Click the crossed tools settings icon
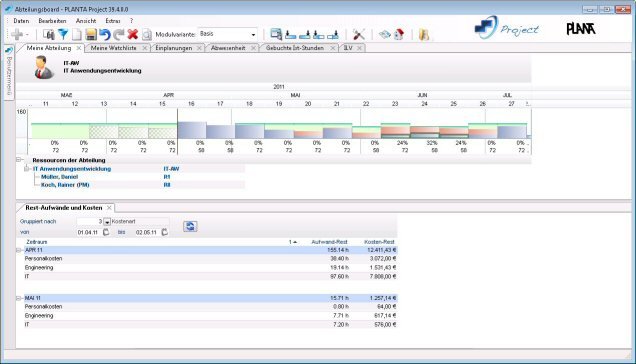The width and height of the screenshot is (636, 364). tap(359, 34)
